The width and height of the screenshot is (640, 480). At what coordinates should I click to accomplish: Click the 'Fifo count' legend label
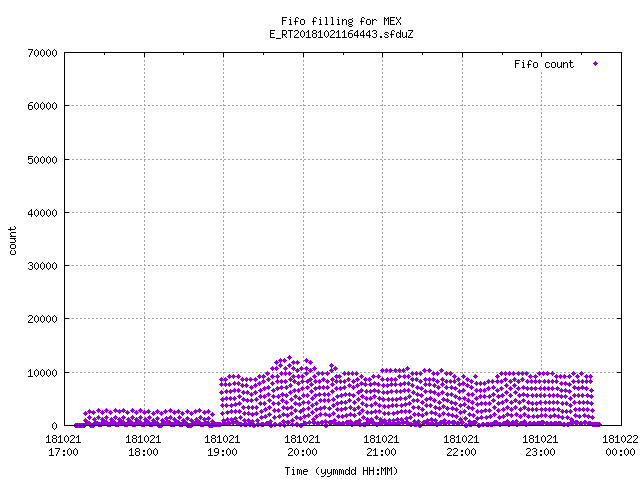(544, 64)
